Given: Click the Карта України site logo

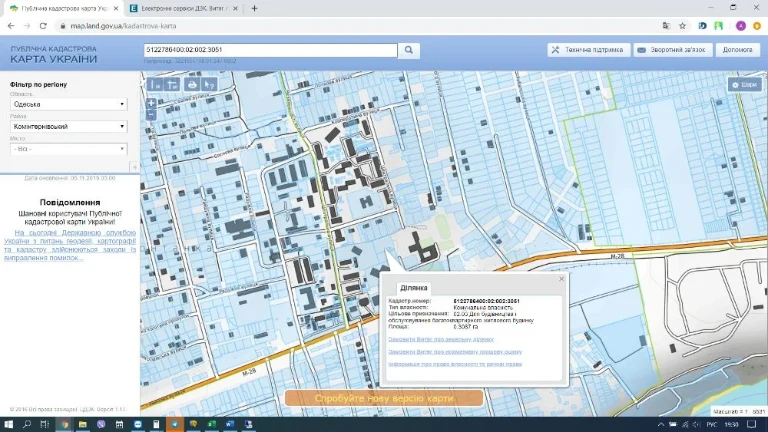Looking at the screenshot, I should coord(54,54).
